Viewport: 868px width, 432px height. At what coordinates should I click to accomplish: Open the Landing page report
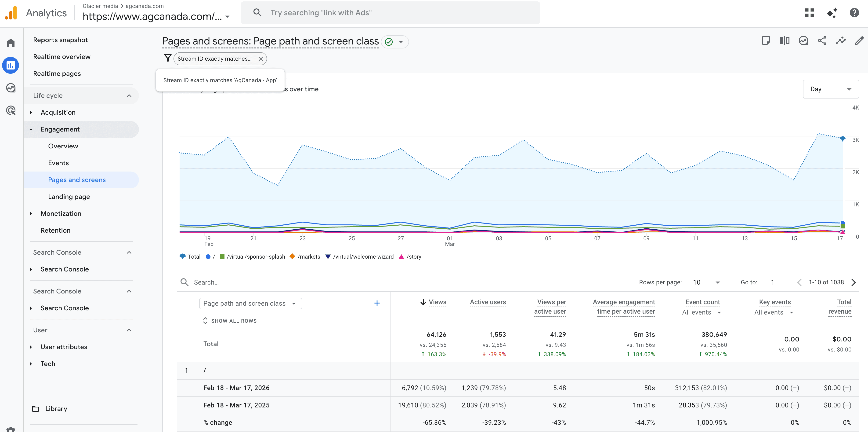pos(69,196)
